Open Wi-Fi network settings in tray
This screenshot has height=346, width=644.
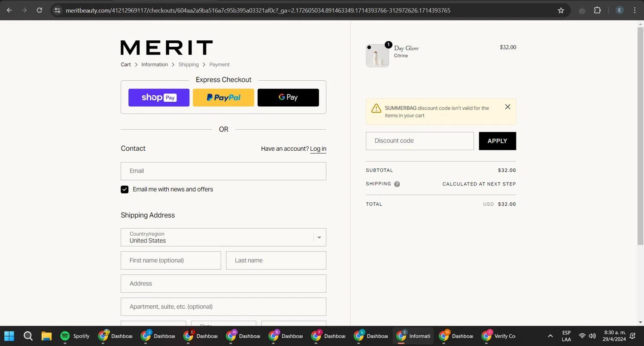[x=582, y=336]
